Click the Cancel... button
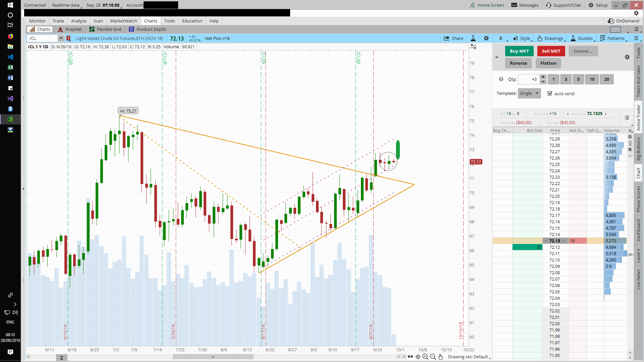Screen dimensions: 644x362 pyautogui.click(x=583, y=51)
